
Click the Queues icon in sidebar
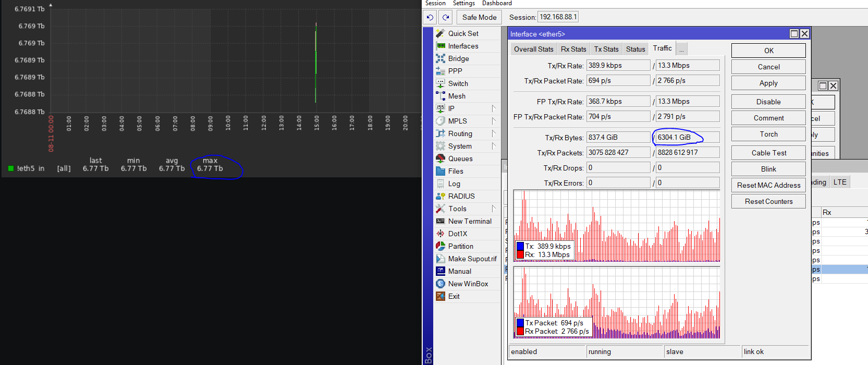click(441, 159)
